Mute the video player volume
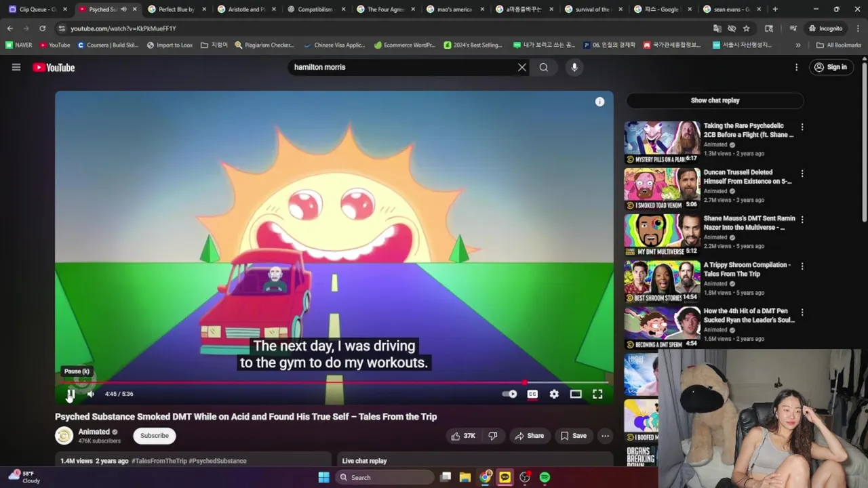 90,394
